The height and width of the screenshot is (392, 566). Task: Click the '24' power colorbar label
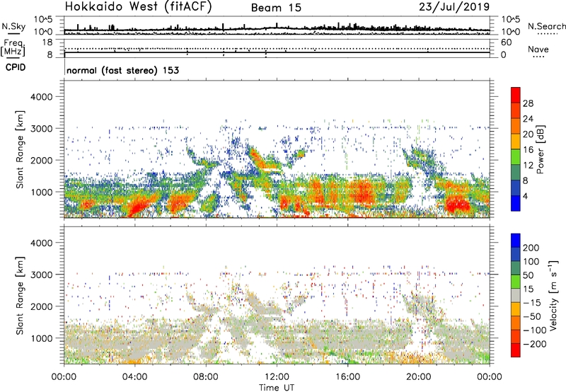(528, 119)
